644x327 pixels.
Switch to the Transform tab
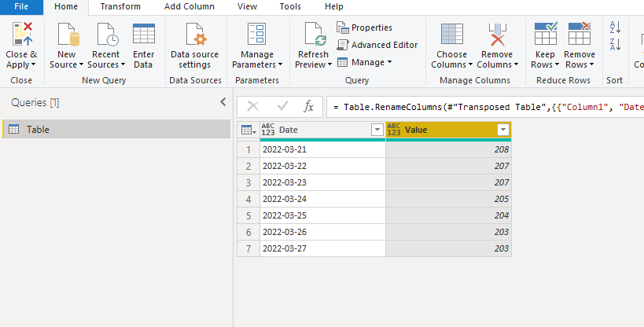pyautogui.click(x=120, y=7)
